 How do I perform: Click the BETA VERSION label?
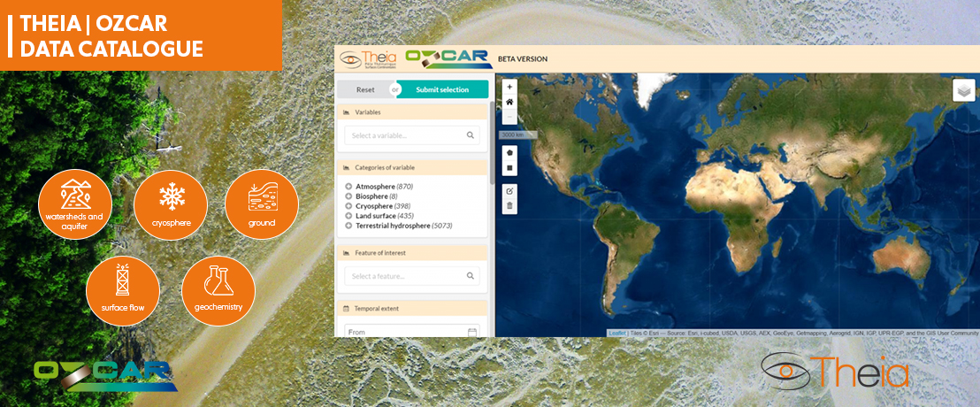(x=523, y=59)
